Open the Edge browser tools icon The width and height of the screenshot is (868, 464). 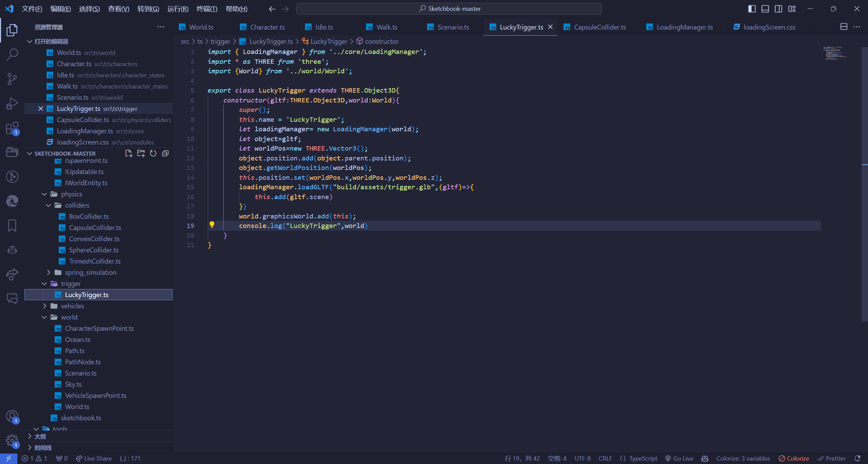[x=12, y=201]
